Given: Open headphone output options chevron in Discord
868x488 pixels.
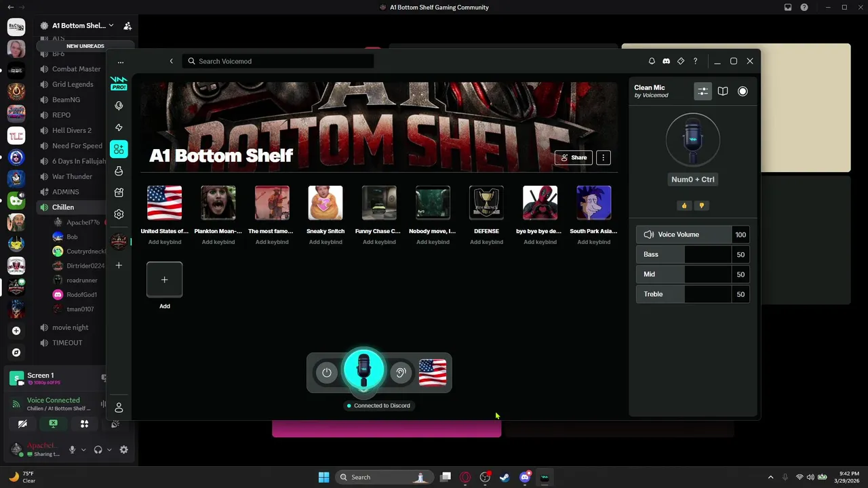Looking at the screenshot, I should 109,449.
